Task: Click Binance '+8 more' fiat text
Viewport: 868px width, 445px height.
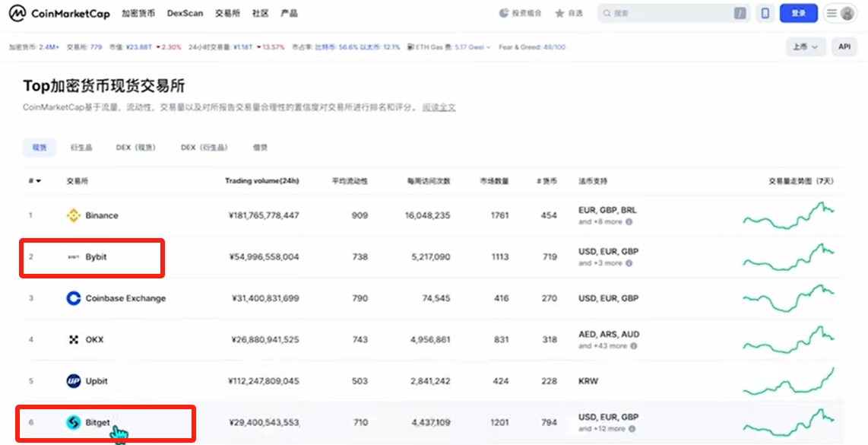Action: coord(600,221)
